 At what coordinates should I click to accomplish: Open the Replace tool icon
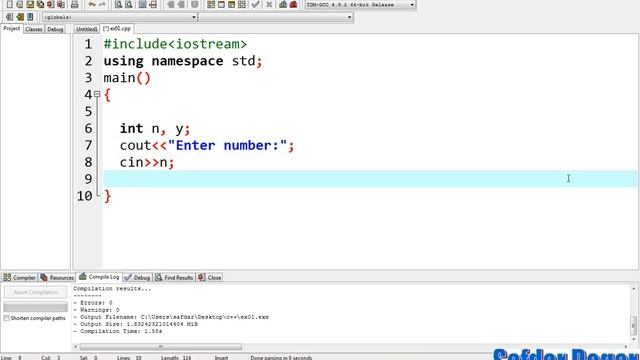pyautogui.click(x=128, y=4)
